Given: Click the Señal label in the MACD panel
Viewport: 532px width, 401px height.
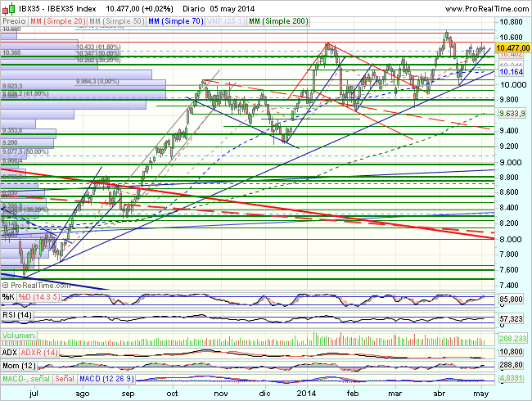Looking at the screenshot, I should (63, 378).
